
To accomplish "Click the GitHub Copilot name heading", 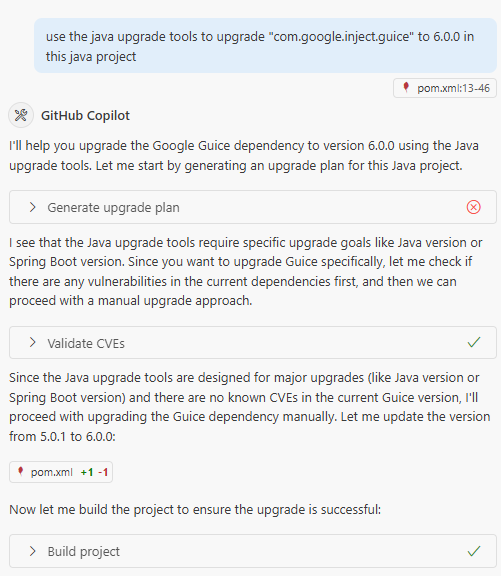I will 85,116.
